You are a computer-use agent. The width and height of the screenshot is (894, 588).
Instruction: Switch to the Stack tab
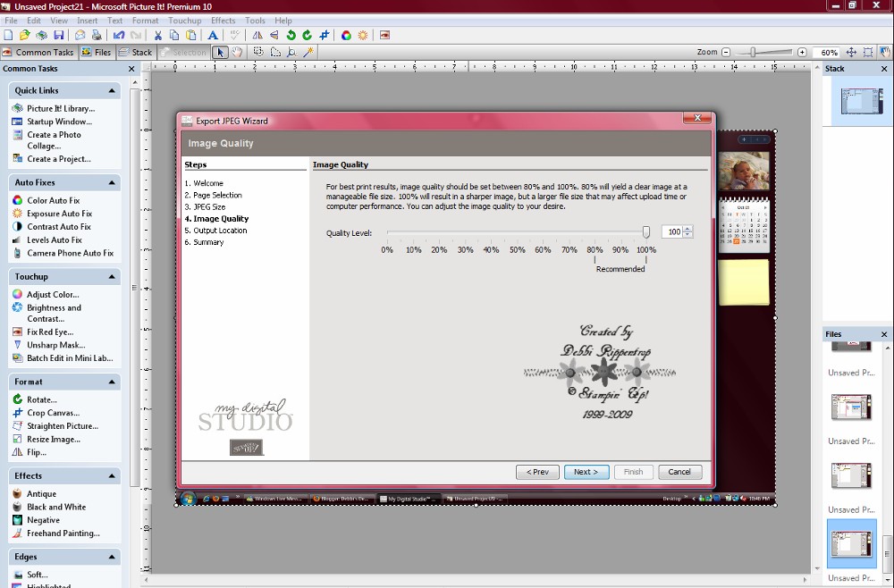click(136, 53)
